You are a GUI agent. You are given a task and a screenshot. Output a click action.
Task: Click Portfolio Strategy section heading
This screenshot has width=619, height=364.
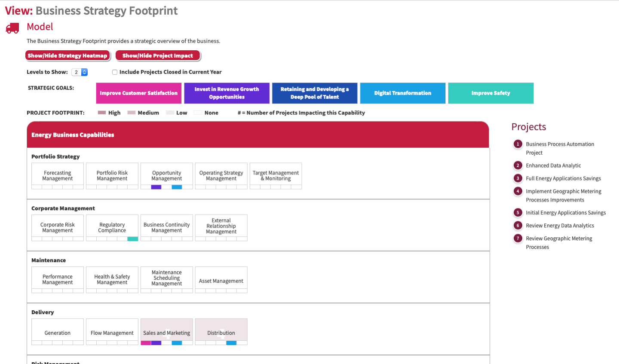point(55,156)
